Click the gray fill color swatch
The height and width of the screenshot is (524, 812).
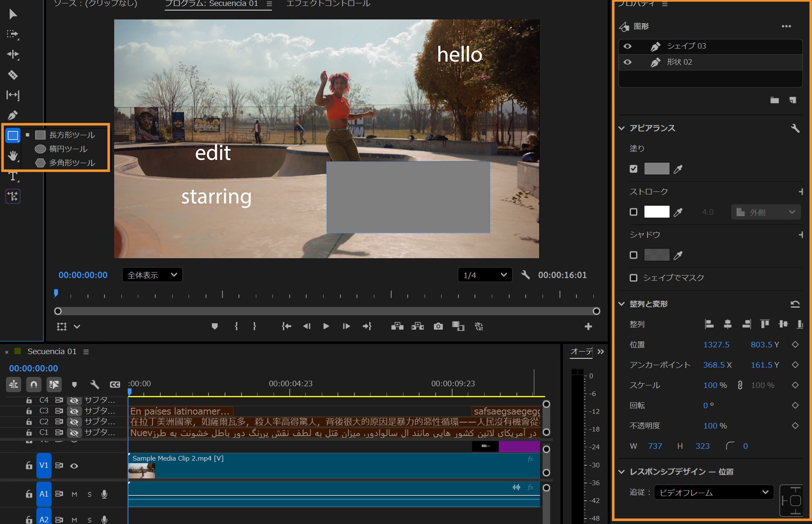point(656,169)
